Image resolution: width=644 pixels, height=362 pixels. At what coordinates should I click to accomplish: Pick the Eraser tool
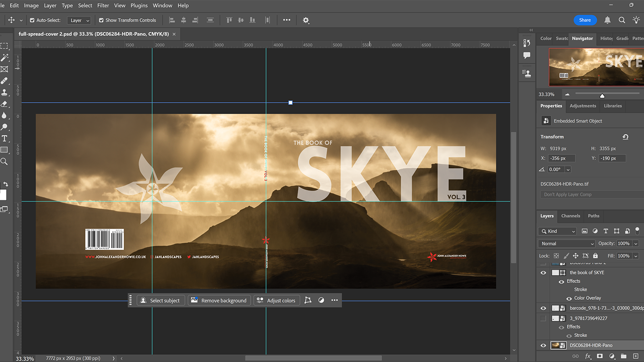(5, 104)
